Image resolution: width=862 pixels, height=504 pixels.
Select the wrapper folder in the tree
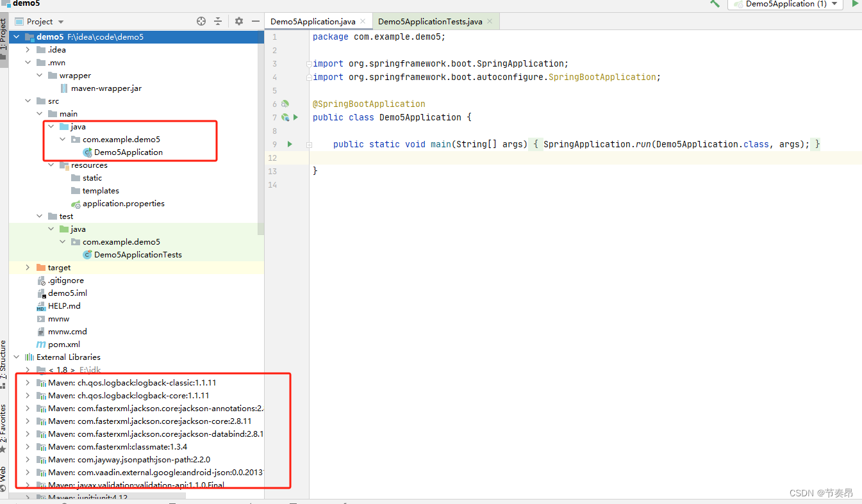(x=75, y=76)
